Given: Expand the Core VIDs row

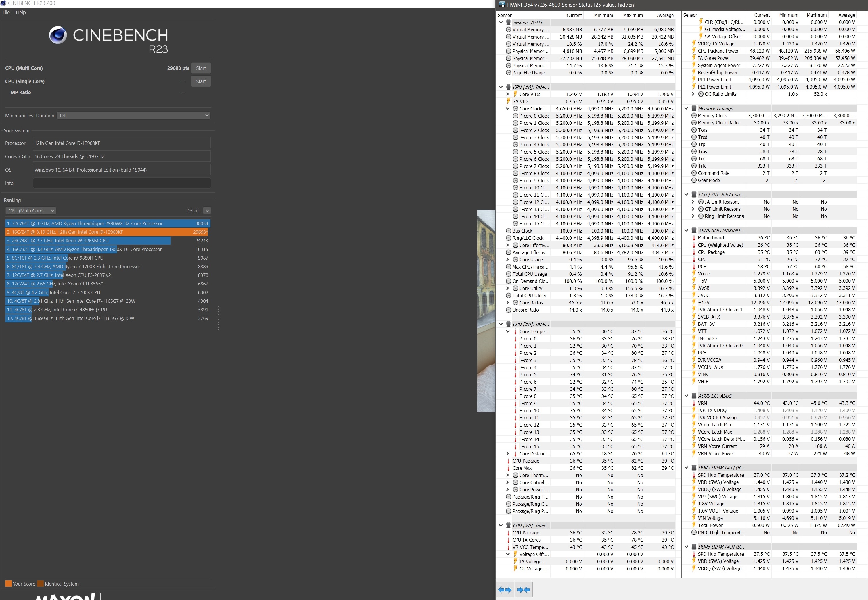Looking at the screenshot, I should tap(508, 94).
